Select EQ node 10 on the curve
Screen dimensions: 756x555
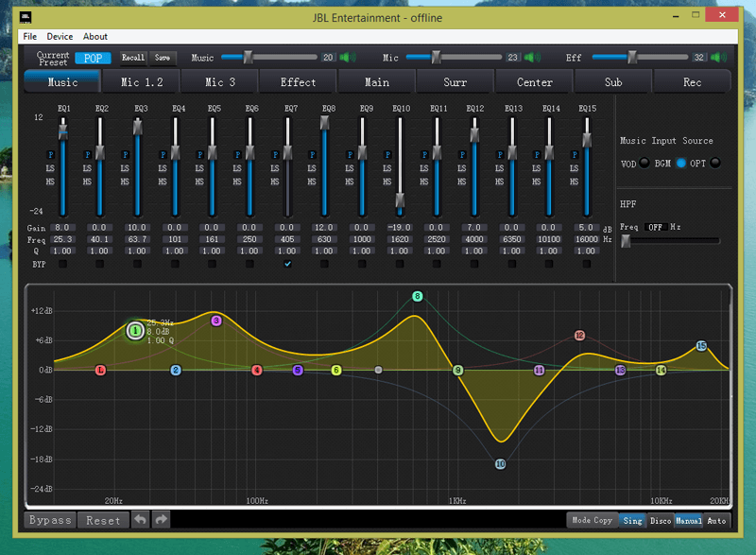500,464
